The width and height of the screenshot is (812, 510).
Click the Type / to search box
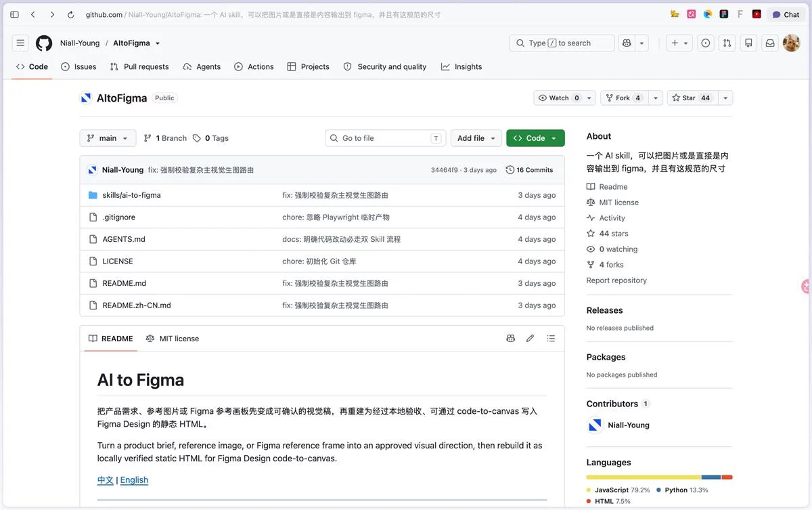point(562,43)
